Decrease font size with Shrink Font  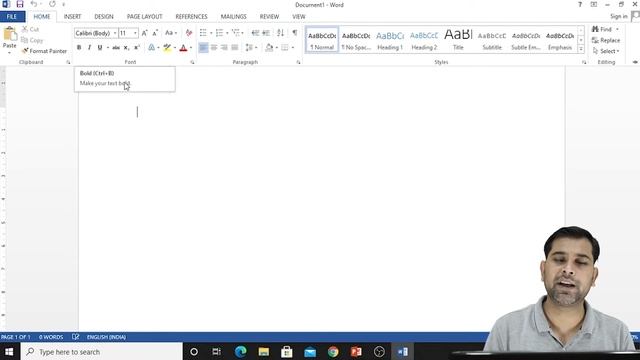[x=155, y=33]
